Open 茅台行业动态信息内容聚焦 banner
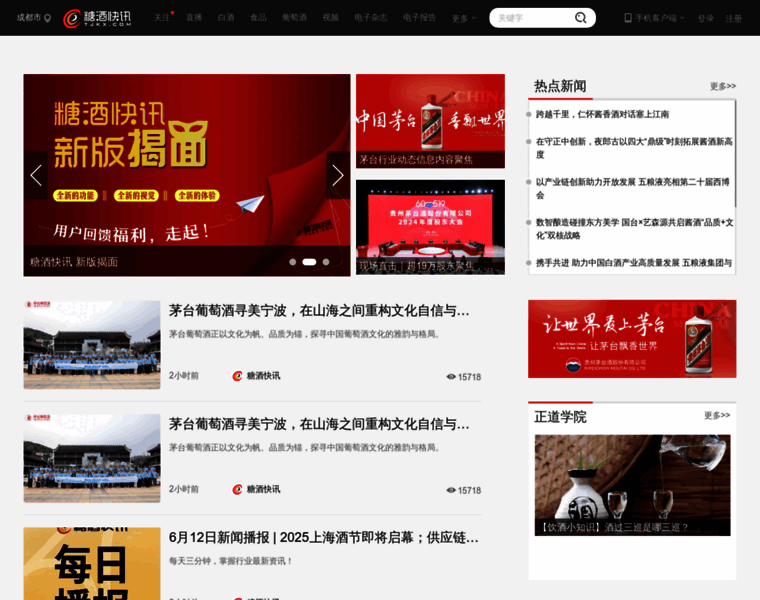The width and height of the screenshot is (760, 600). [x=430, y=121]
